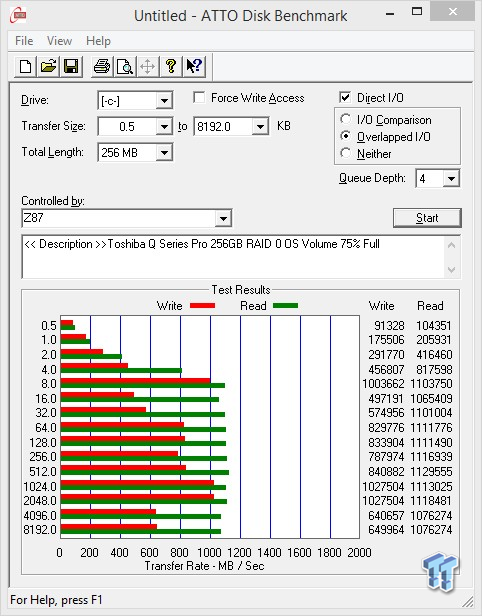482x616 pixels.
Task: Open the View menu
Action: coord(59,41)
